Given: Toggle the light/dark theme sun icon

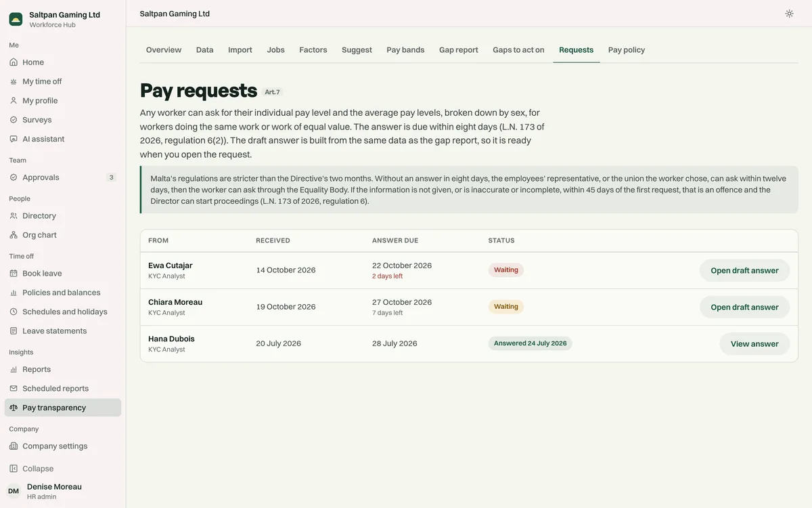Looking at the screenshot, I should (x=789, y=14).
